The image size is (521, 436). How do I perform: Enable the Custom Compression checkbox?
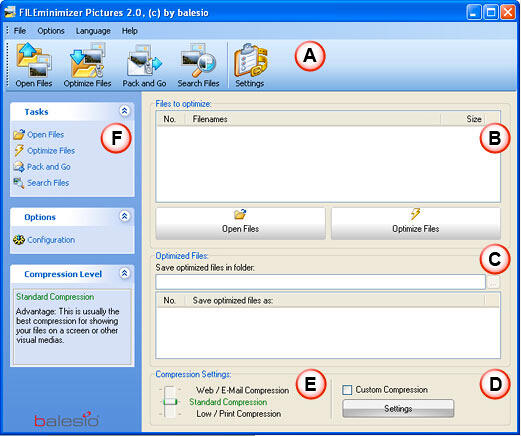[x=347, y=390]
